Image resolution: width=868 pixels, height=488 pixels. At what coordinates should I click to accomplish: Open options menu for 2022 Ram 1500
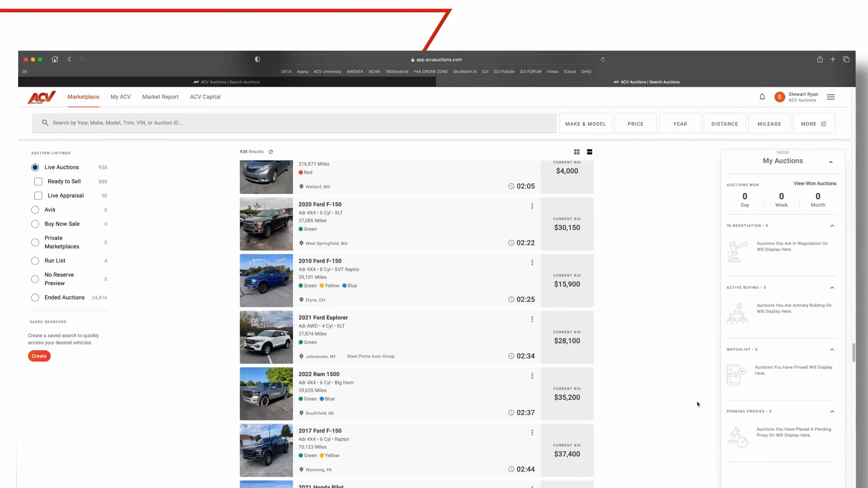click(532, 376)
